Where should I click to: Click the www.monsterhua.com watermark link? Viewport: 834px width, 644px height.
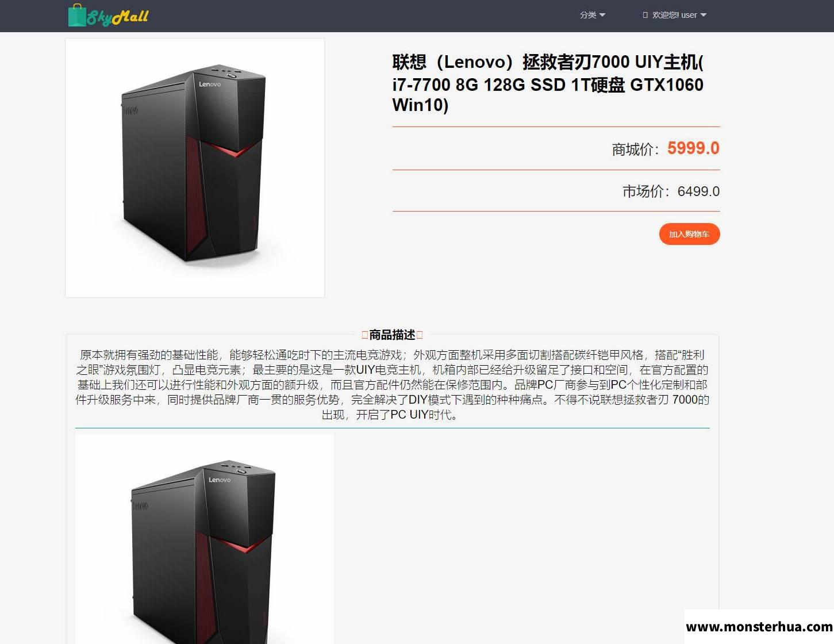point(759,626)
